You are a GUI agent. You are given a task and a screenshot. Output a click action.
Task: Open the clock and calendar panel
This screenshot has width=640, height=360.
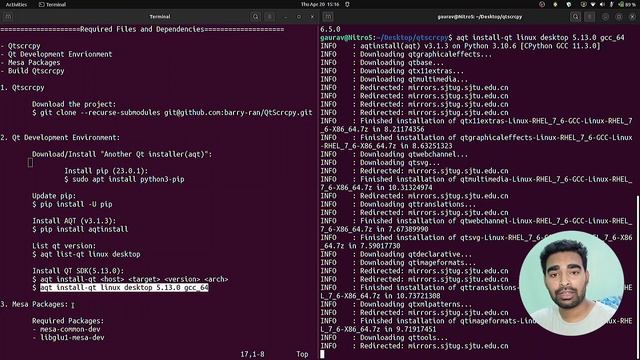pyautogui.click(x=320, y=4)
